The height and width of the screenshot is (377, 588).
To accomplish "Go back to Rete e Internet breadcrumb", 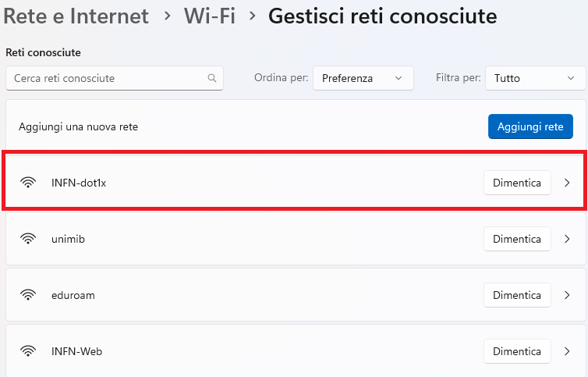I will (76, 16).
